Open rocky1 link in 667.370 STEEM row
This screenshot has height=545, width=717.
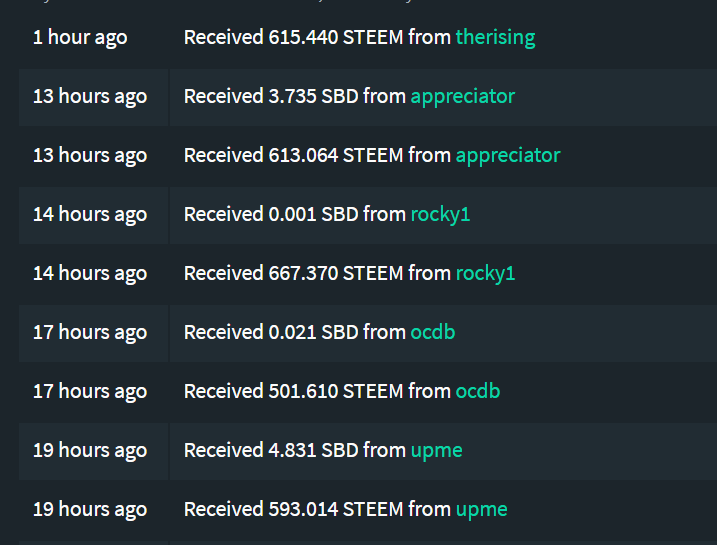click(x=485, y=273)
